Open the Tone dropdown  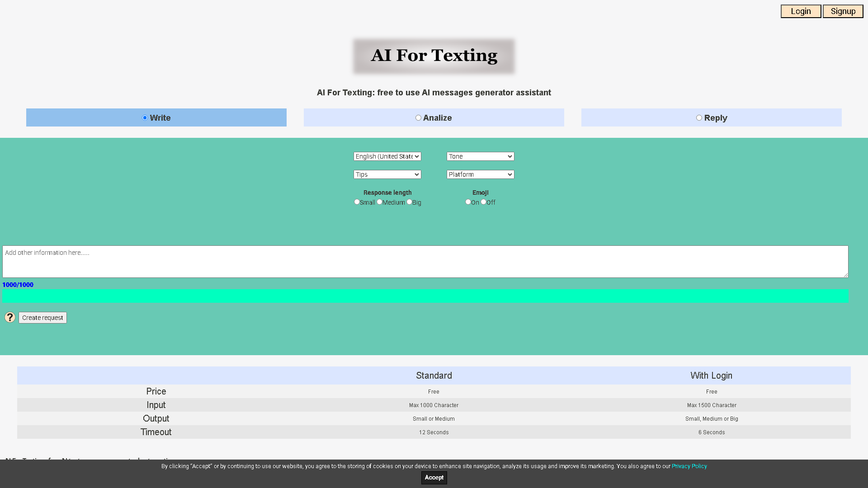coord(480,156)
